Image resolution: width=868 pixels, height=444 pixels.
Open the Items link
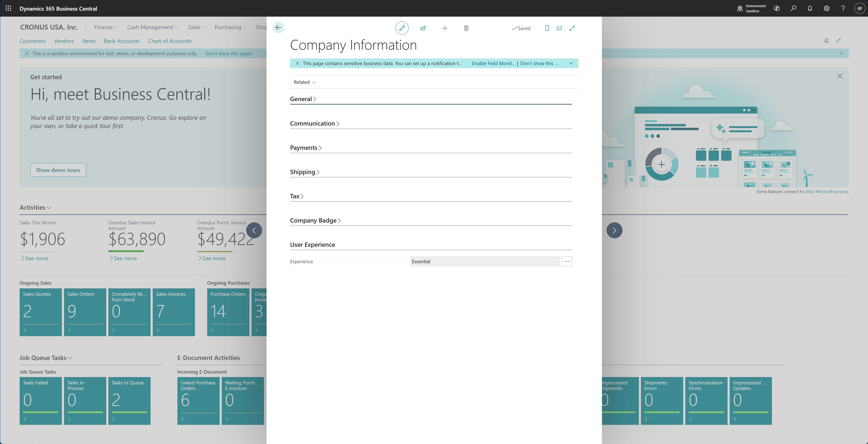pyautogui.click(x=89, y=41)
